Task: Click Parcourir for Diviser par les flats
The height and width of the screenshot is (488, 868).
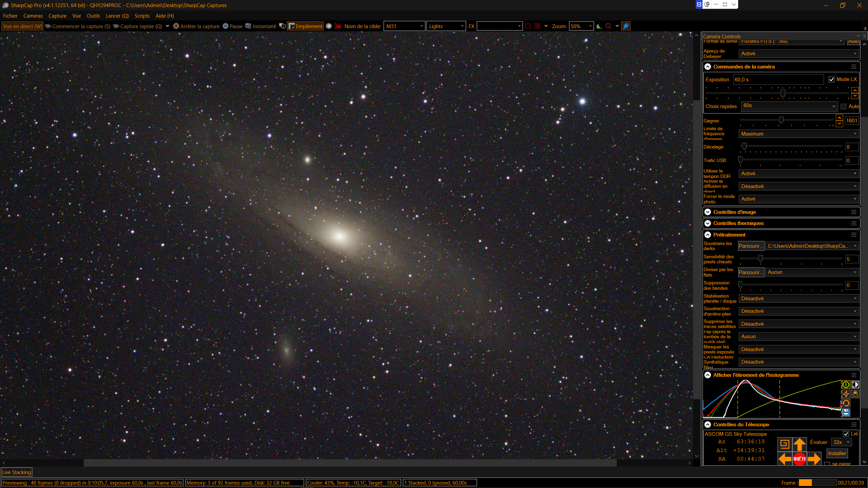Action: 751,272
